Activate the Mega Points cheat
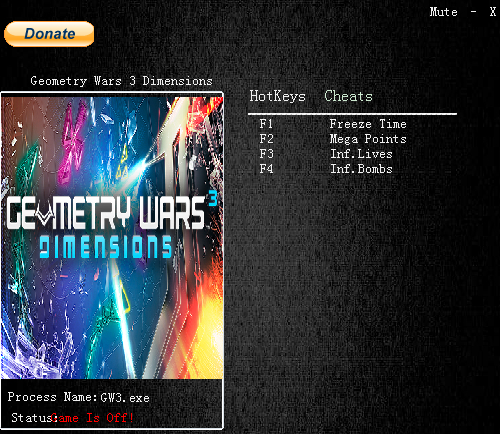The image size is (500, 434). click(x=368, y=139)
